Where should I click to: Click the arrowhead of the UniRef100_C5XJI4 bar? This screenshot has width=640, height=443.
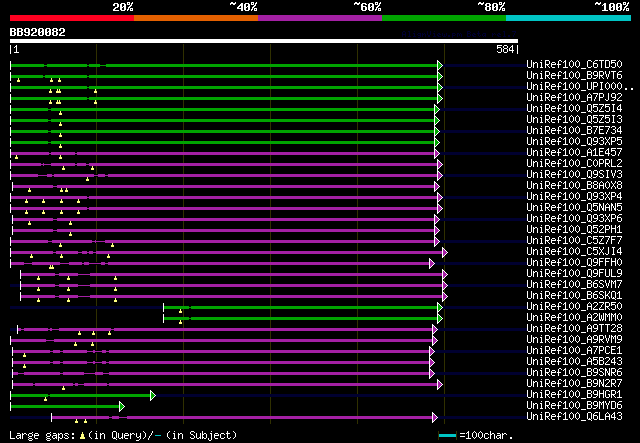tap(444, 252)
